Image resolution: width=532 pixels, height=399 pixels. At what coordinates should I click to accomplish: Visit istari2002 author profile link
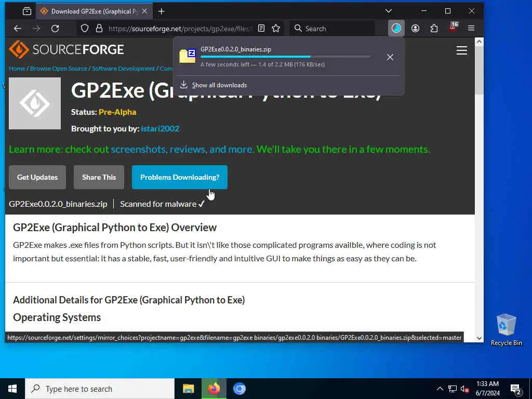[160, 129]
